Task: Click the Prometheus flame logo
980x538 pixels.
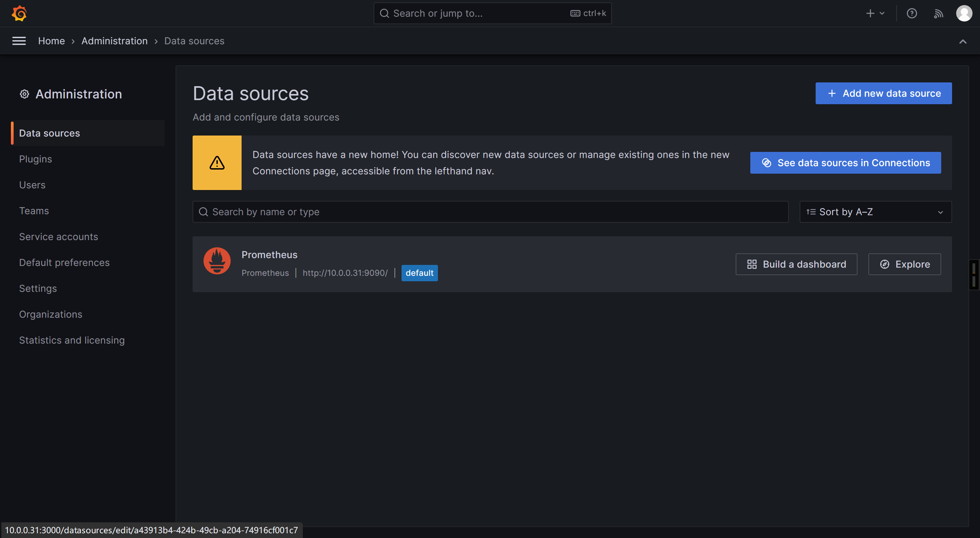Action: [217, 261]
